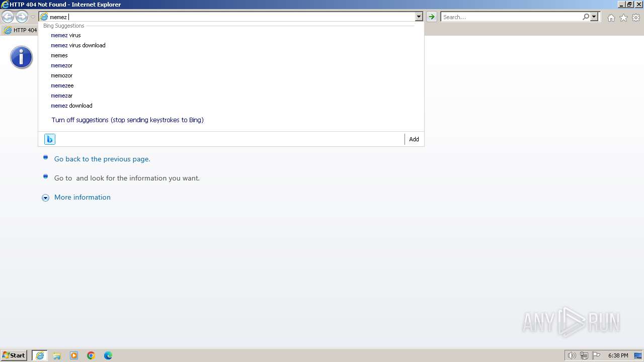
Task: Select the HTTP 404 tab
Action: (20, 30)
